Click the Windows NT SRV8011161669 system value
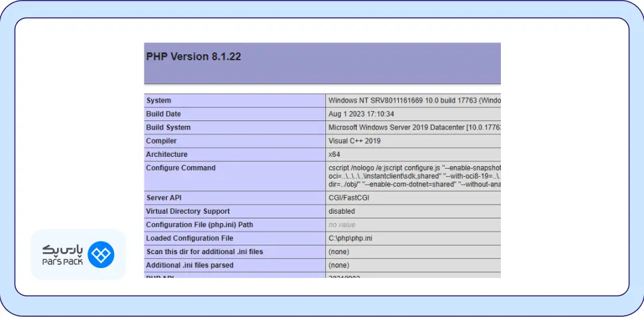The image size is (644, 317). coord(413,101)
